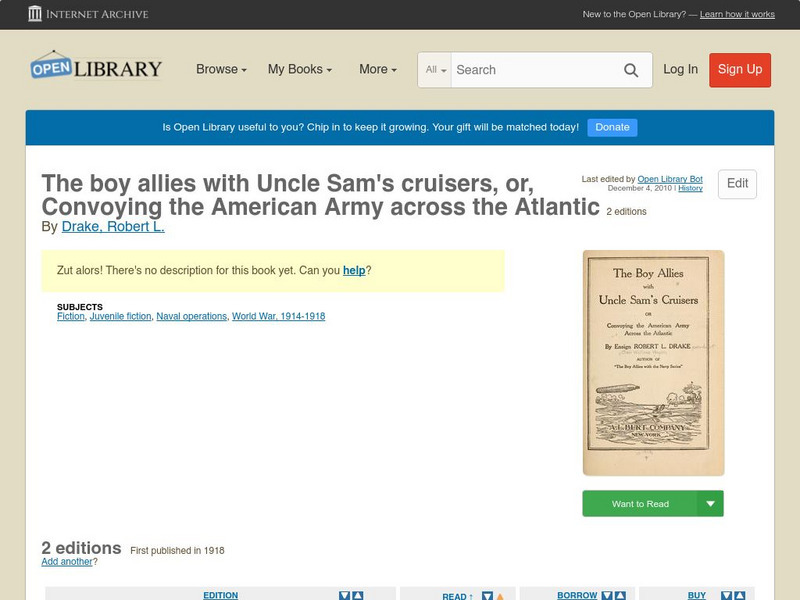The width and height of the screenshot is (800, 600).
Task: Click the Donate button
Action: (x=611, y=127)
